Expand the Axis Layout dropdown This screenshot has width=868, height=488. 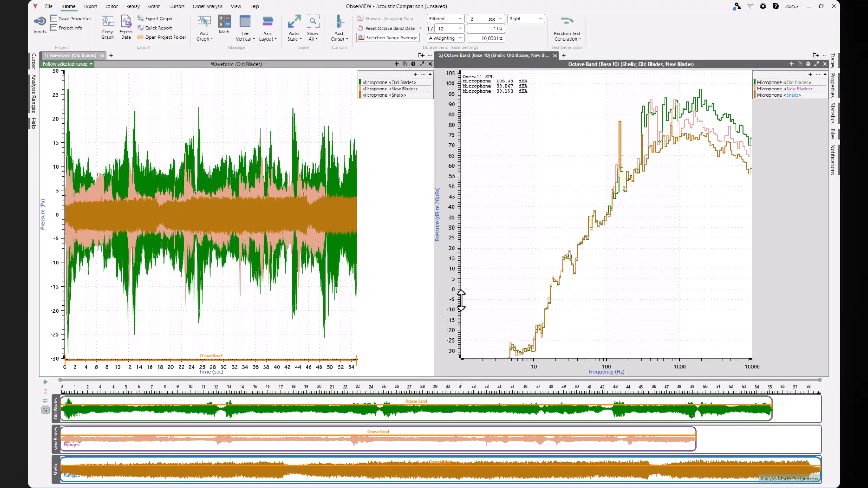268,37
